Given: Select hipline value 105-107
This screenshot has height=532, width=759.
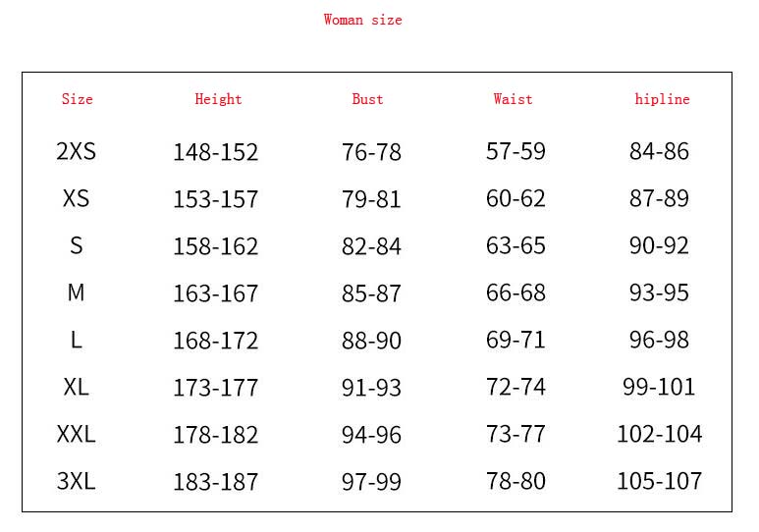Looking at the screenshot, I should coord(659,481).
